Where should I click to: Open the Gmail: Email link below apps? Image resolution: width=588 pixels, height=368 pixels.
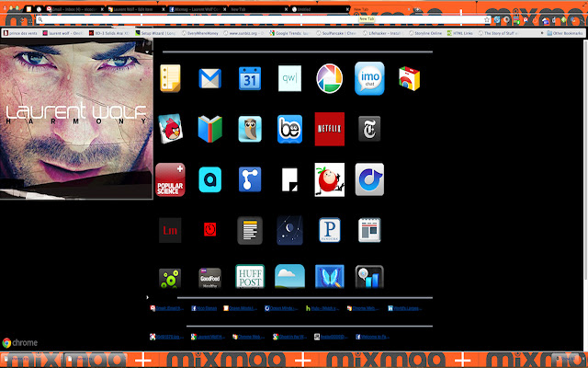tap(167, 308)
